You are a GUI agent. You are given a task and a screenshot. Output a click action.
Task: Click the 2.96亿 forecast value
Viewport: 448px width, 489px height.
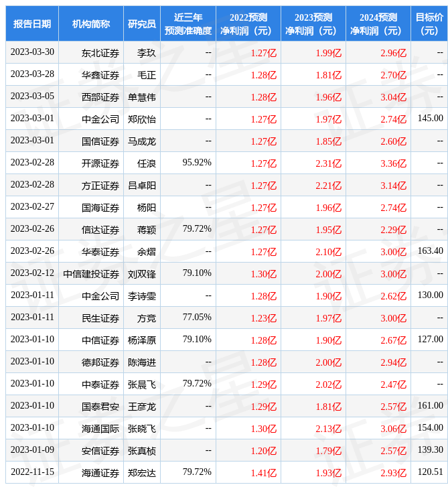click(x=394, y=53)
